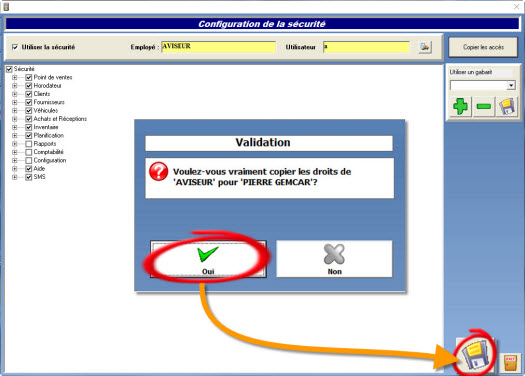Expand the Inventaire tree node

[15, 127]
